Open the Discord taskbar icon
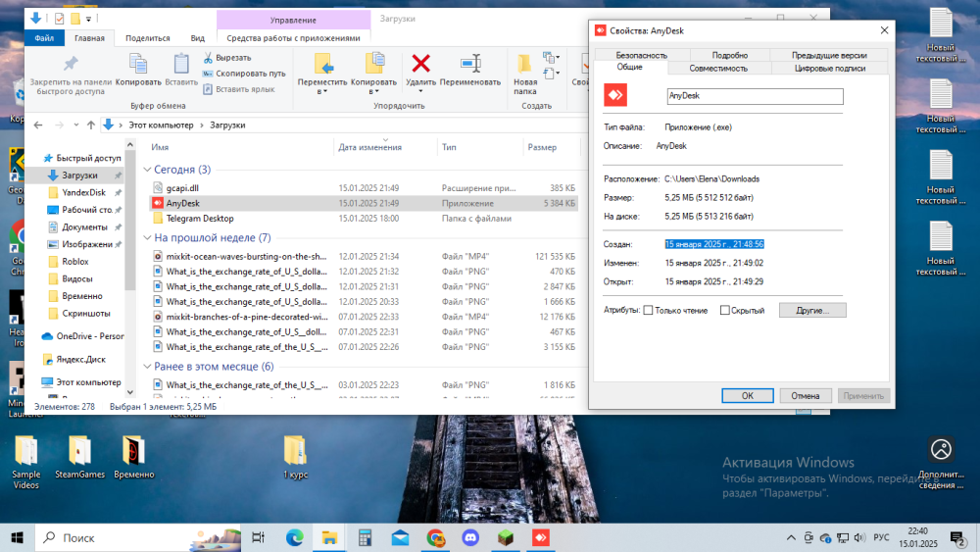980x552 pixels. coord(470,537)
